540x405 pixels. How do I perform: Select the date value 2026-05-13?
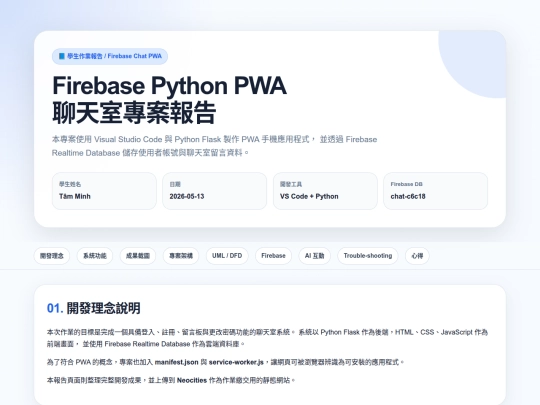(x=187, y=196)
